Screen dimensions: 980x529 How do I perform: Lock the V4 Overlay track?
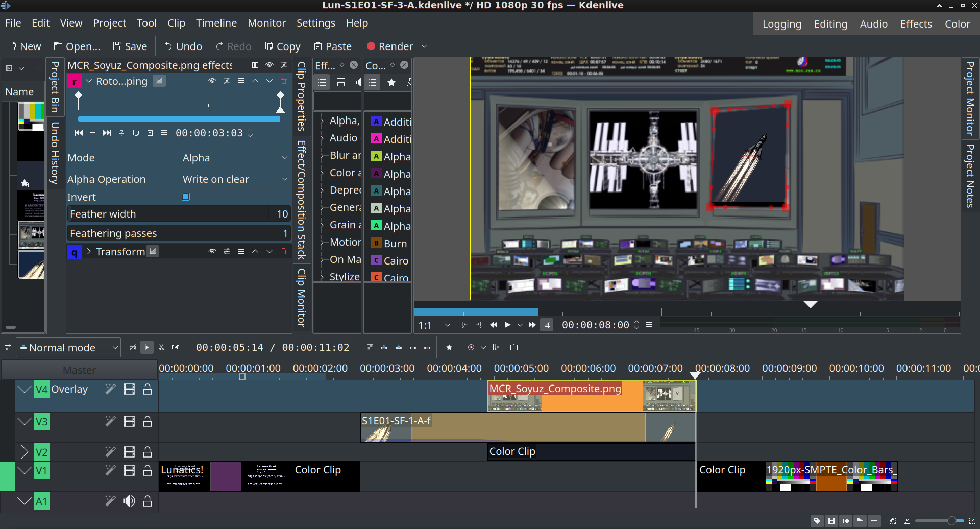pos(148,390)
